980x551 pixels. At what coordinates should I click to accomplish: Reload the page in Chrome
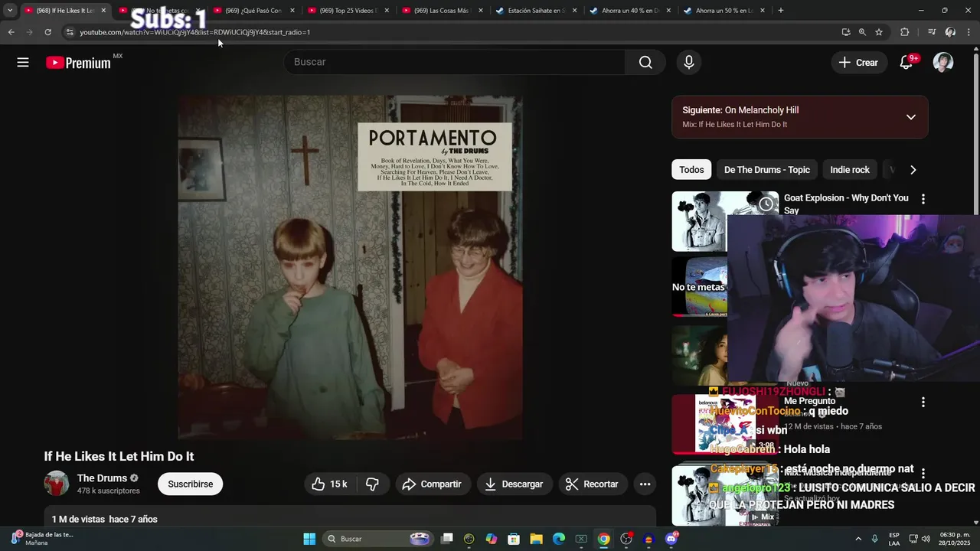(x=47, y=32)
